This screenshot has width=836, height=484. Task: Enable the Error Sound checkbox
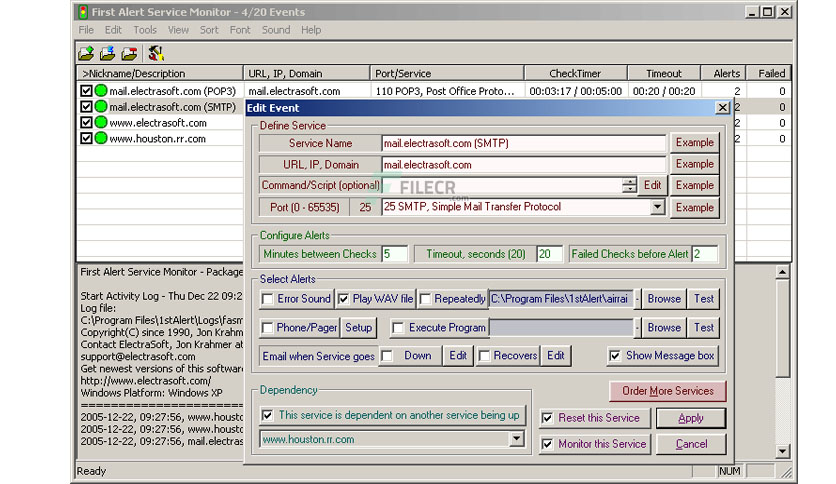pos(268,299)
